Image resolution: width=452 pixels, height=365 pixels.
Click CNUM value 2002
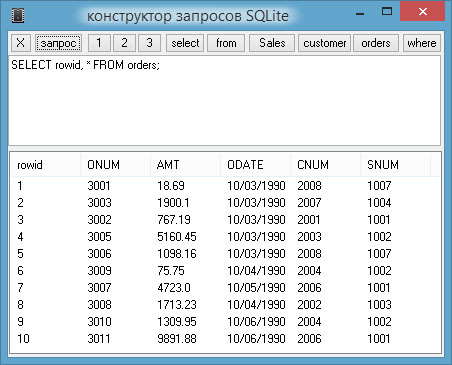pos(309,305)
